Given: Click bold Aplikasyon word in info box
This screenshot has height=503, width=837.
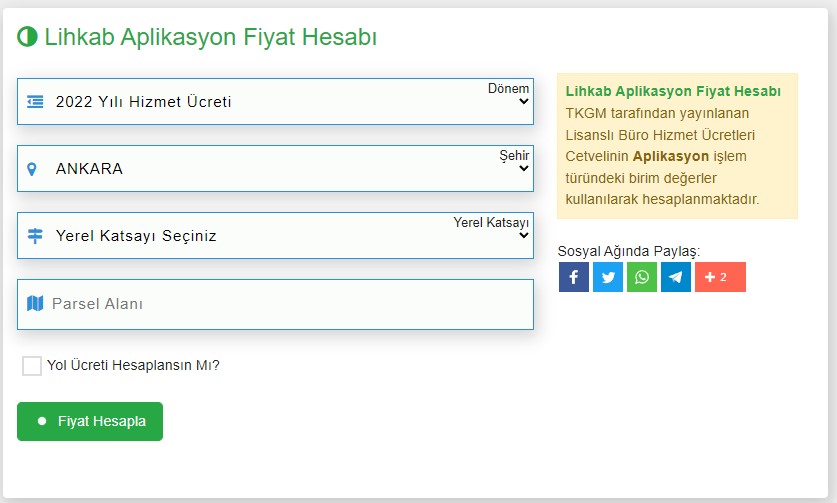Looking at the screenshot, I should (671, 156).
